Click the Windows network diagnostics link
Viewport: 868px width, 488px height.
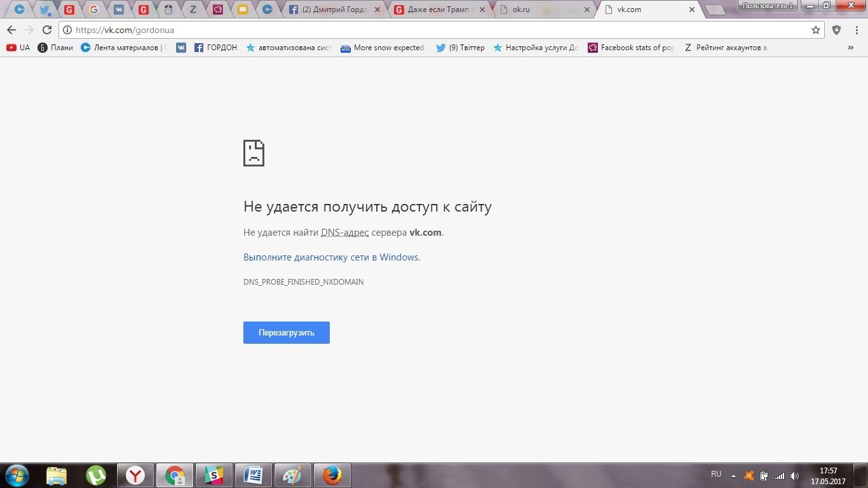331,257
